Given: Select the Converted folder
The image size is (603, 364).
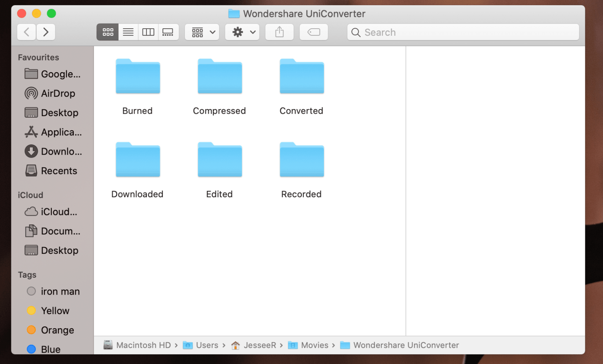Looking at the screenshot, I should pos(302,76).
